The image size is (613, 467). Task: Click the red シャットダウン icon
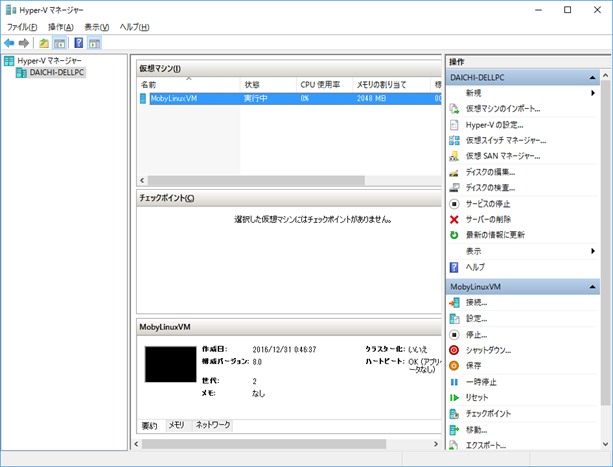click(454, 350)
